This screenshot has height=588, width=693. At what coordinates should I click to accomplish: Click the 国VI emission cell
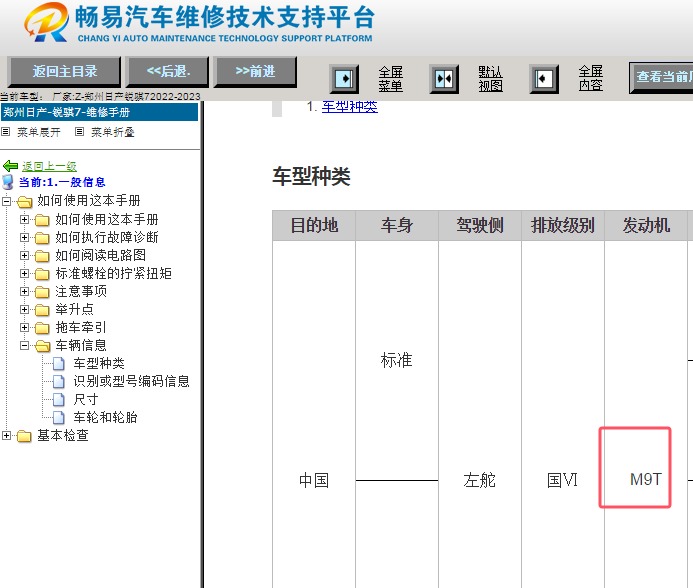tap(562, 480)
